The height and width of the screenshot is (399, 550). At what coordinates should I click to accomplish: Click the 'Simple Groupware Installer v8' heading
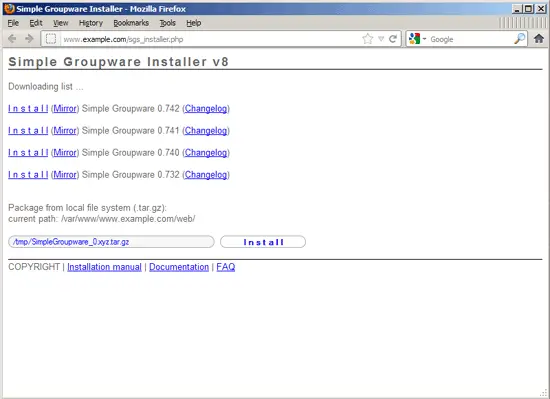click(x=119, y=62)
